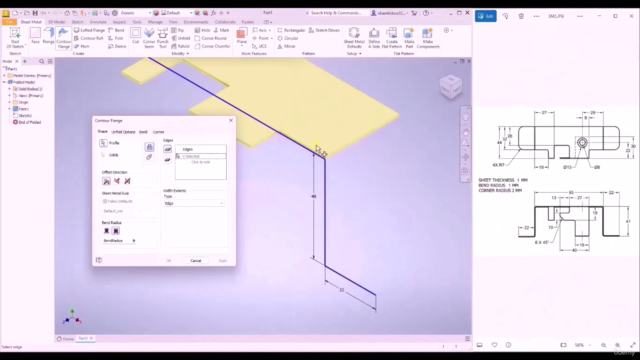Apply the Corner Round tool
This screenshot has width=640, height=360.
(x=211, y=38)
